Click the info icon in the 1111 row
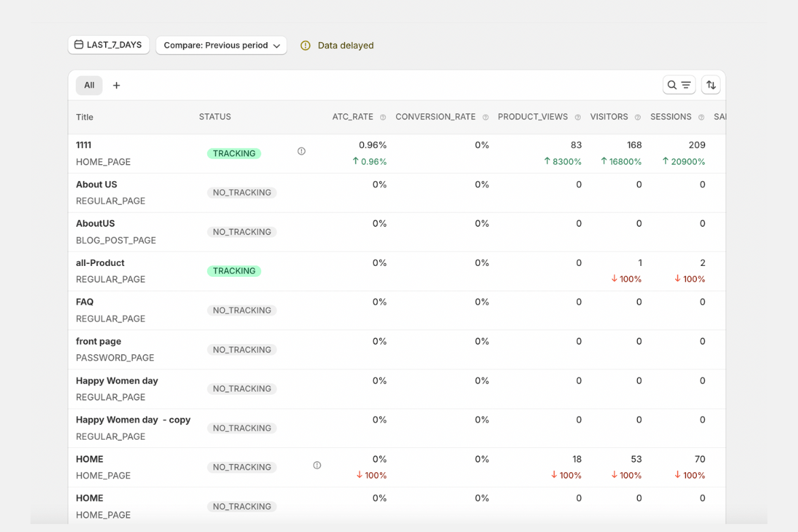Viewport: 798px width, 532px height. (x=301, y=151)
